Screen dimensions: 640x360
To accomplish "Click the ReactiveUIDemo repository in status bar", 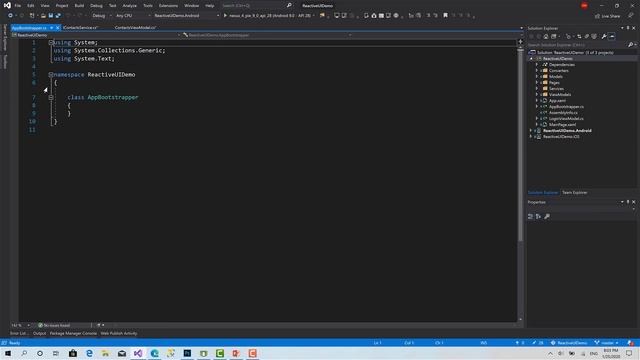I will pos(569,343).
